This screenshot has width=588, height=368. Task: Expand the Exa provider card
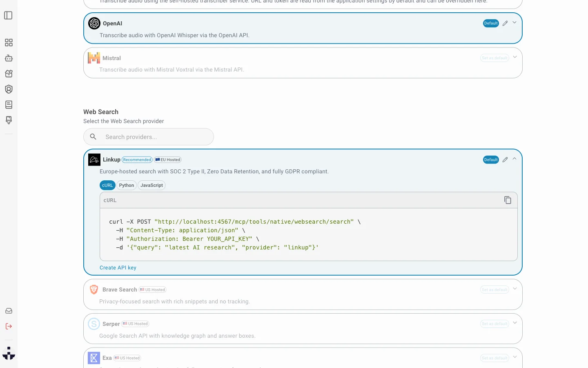pos(514,357)
